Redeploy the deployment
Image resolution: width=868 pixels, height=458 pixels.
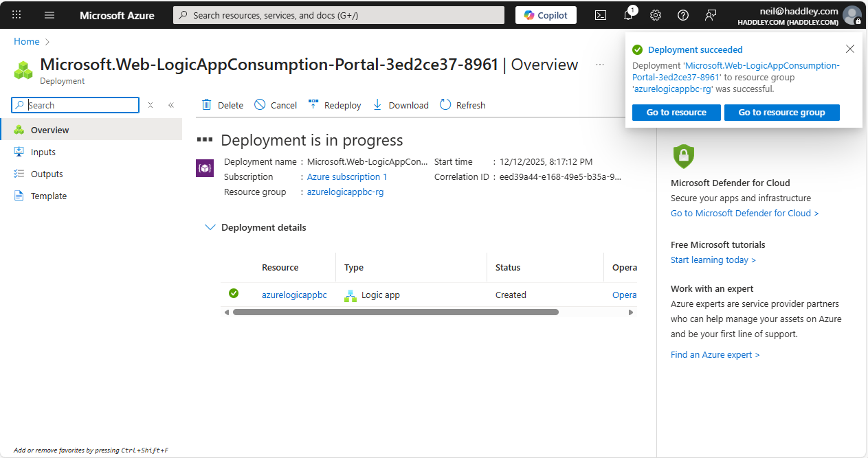click(335, 104)
